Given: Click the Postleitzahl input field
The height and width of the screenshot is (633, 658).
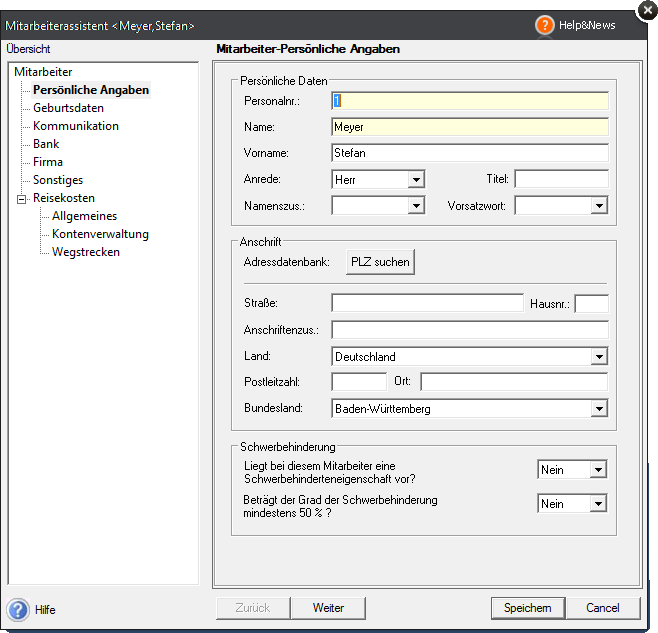Looking at the screenshot, I should pos(359,382).
